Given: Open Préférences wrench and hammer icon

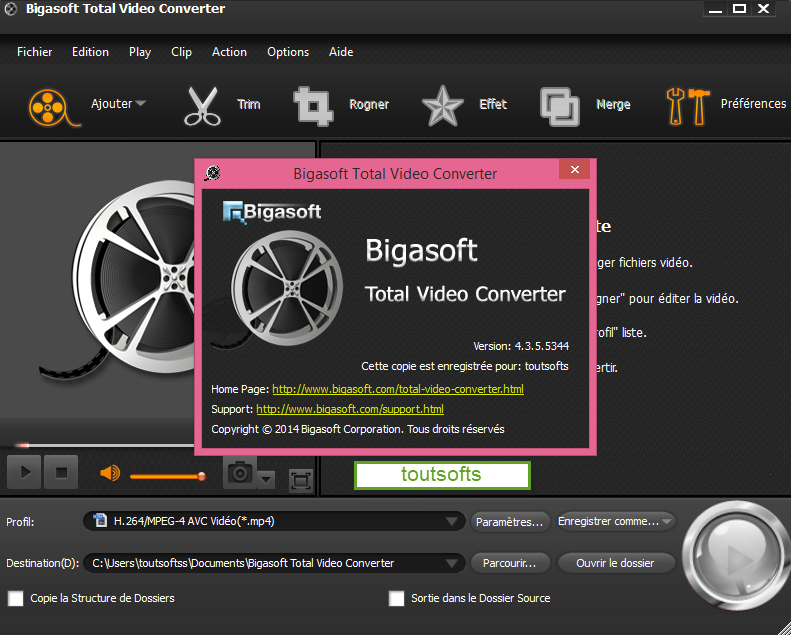Looking at the screenshot, I should [x=688, y=106].
